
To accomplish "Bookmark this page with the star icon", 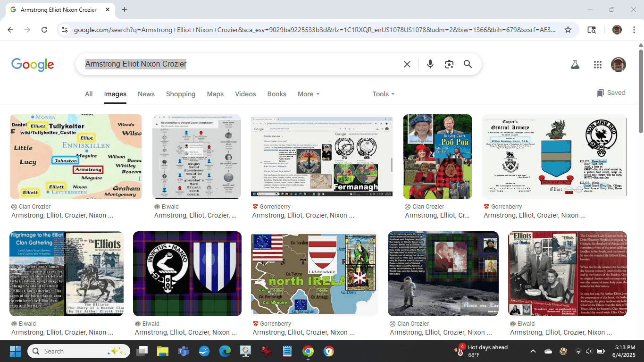I will (x=568, y=30).
